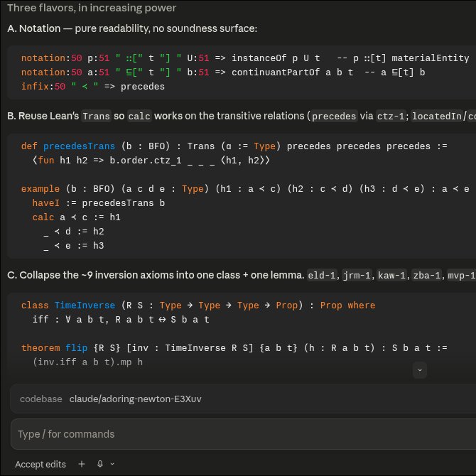This screenshot has height=476, width=476.
Task: Focus the "Type / for commands" input
Action: pos(243,434)
